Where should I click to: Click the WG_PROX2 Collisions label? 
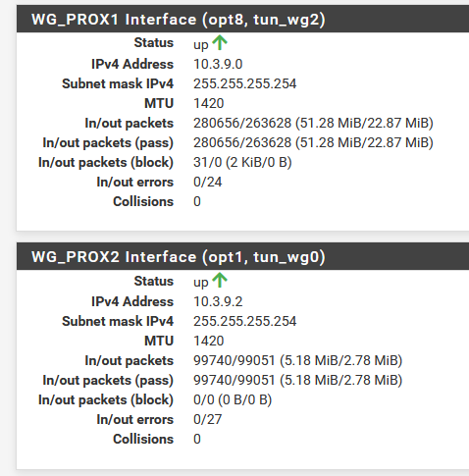tap(143, 439)
